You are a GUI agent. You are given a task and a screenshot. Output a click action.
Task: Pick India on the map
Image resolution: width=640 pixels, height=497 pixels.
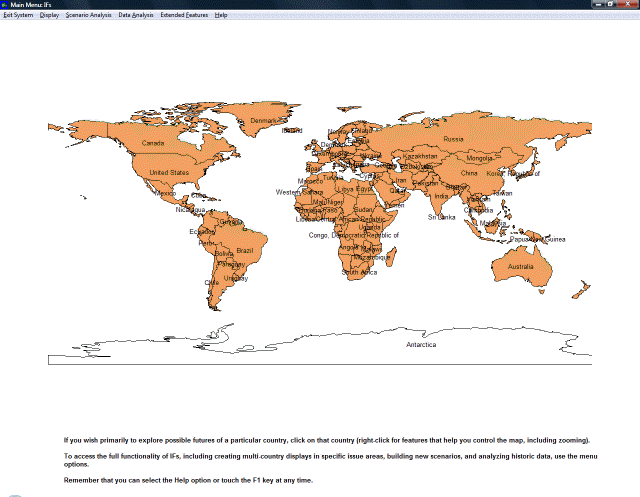click(441, 196)
